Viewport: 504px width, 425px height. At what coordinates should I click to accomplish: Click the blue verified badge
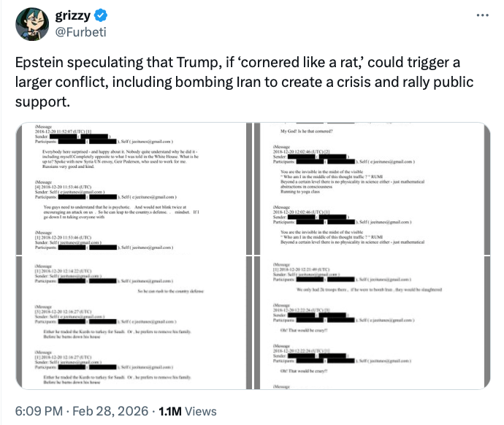pos(100,16)
